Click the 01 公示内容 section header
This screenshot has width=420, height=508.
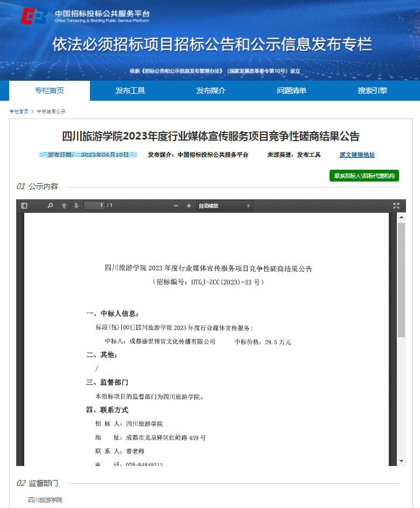37,186
